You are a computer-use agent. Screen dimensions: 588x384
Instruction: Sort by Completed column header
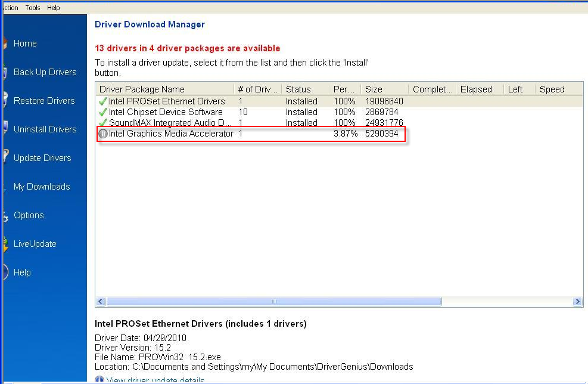pos(432,89)
